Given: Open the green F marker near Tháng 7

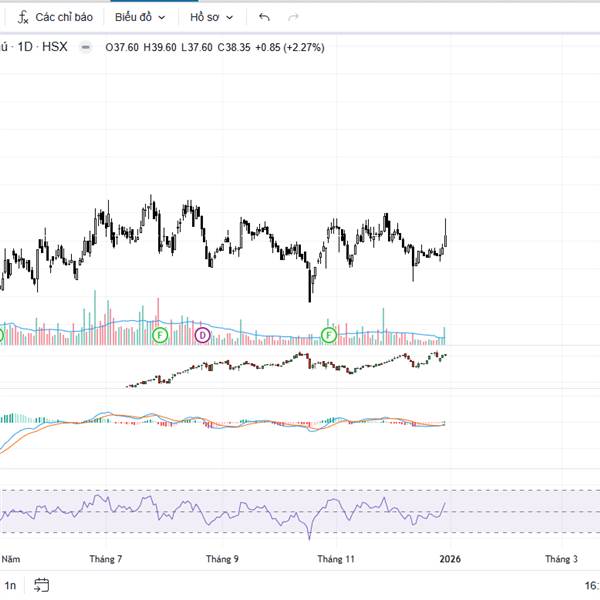Looking at the screenshot, I should pyautogui.click(x=160, y=335).
